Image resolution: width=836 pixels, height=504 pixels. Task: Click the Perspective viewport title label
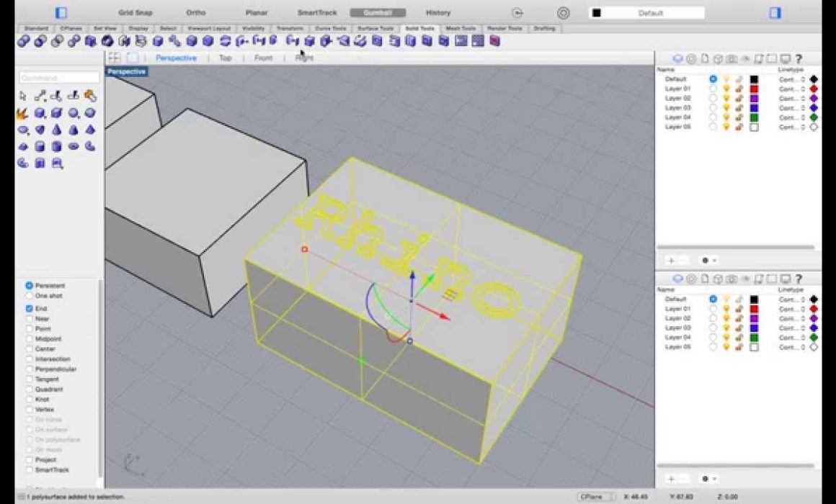tap(126, 71)
